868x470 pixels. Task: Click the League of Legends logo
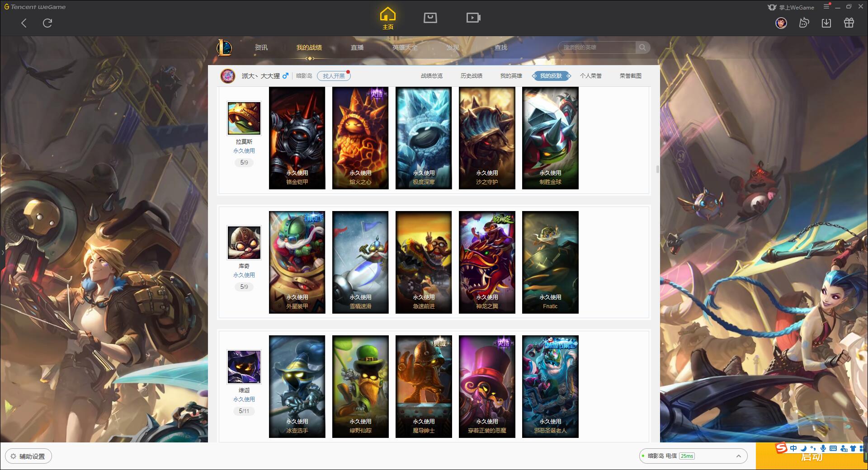(x=224, y=47)
